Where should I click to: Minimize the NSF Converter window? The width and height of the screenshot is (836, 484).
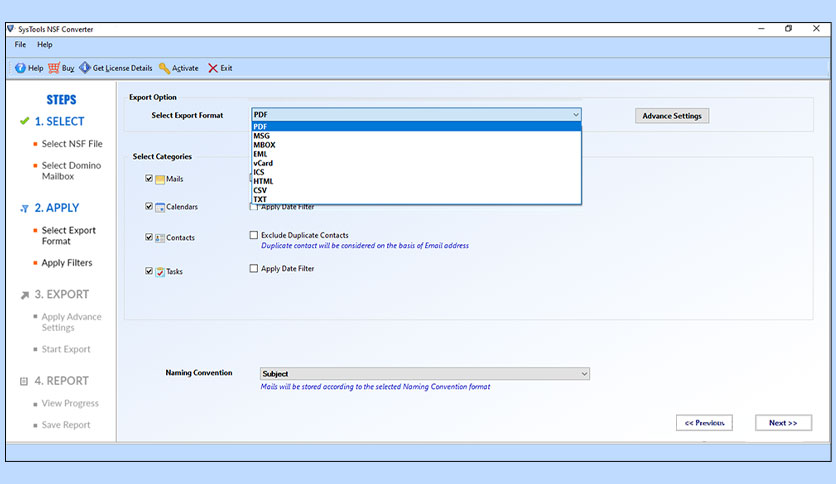click(761, 29)
